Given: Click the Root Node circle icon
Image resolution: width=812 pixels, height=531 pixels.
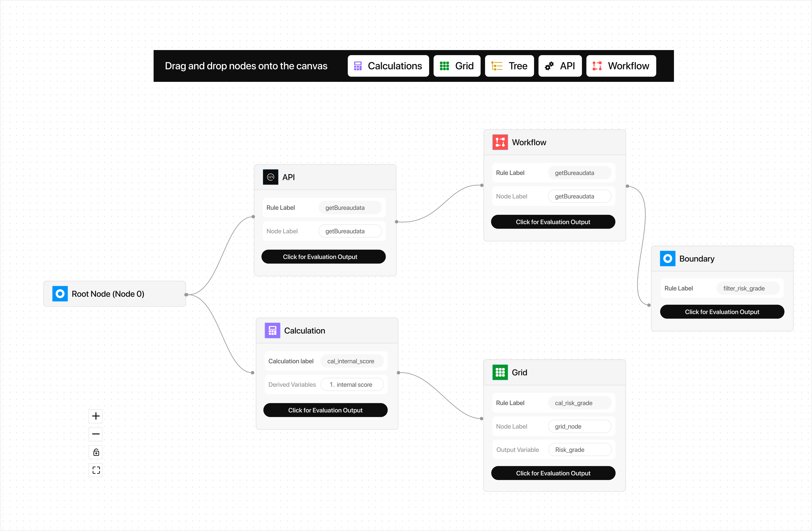Looking at the screenshot, I should (60, 294).
